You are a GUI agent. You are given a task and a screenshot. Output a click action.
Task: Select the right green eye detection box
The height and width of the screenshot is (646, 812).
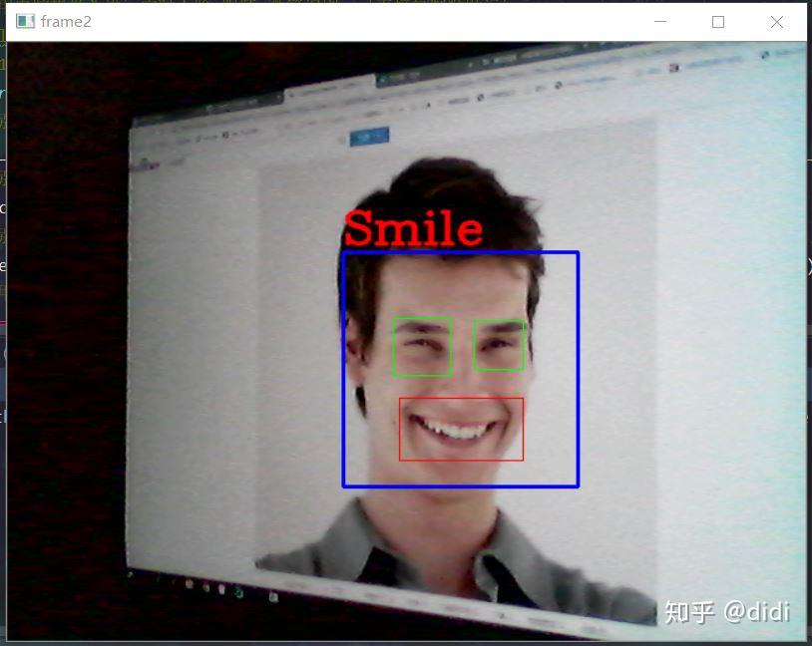click(x=499, y=344)
